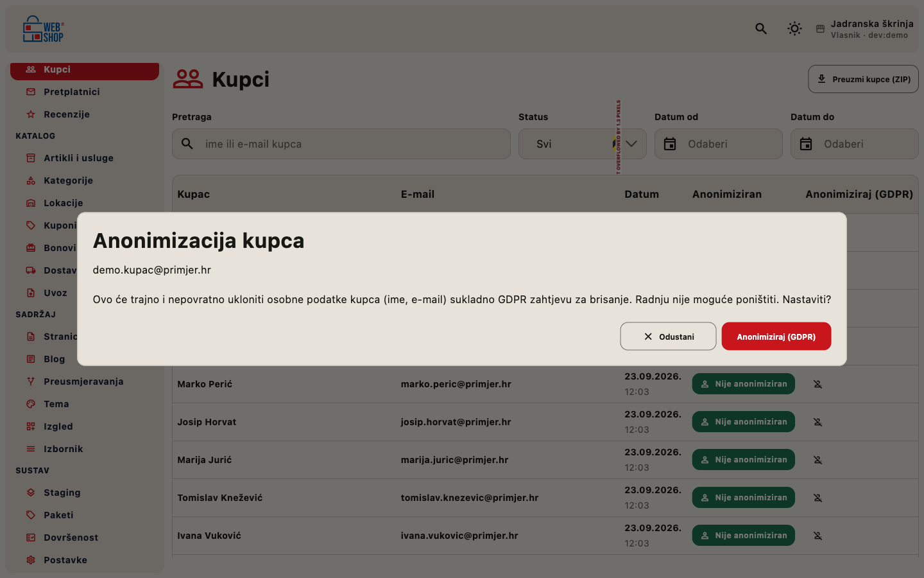Screen dimensions: 924x578
Task: Open the Datum od date picker
Action: 719,144
